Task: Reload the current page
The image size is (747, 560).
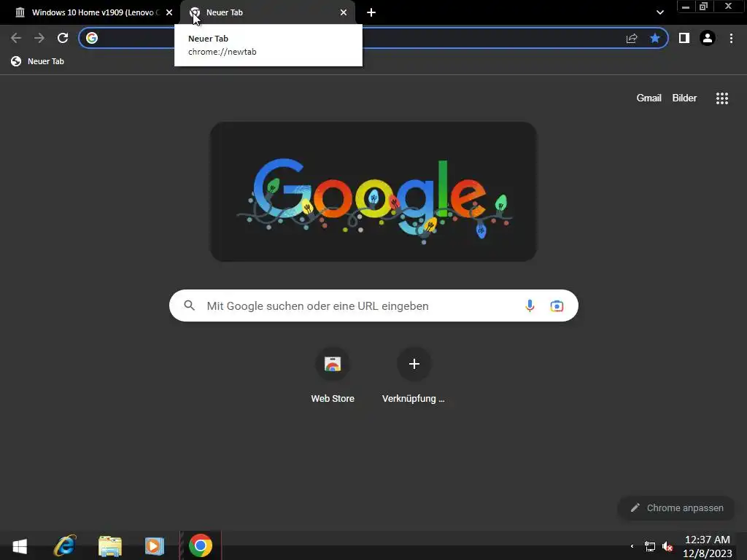Action: click(x=63, y=38)
